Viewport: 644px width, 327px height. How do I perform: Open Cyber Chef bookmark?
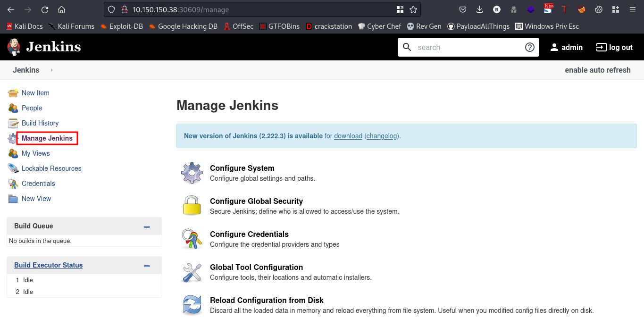pyautogui.click(x=379, y=26)
